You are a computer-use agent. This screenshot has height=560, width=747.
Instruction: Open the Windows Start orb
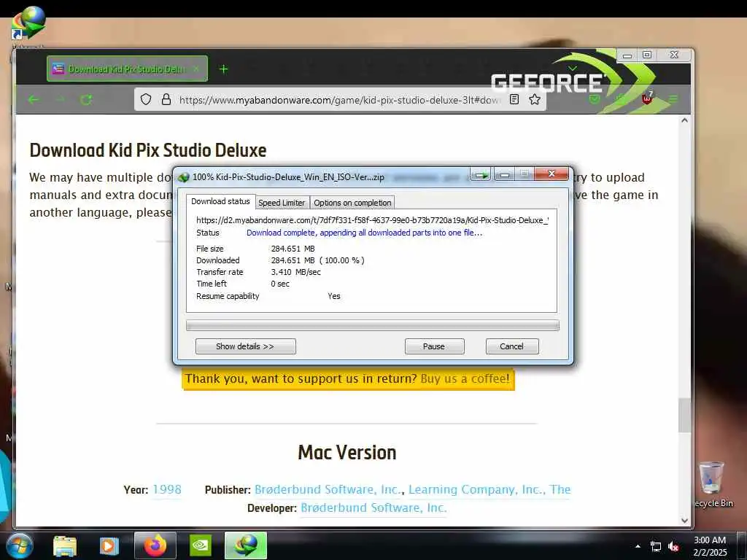coord(20,545)
